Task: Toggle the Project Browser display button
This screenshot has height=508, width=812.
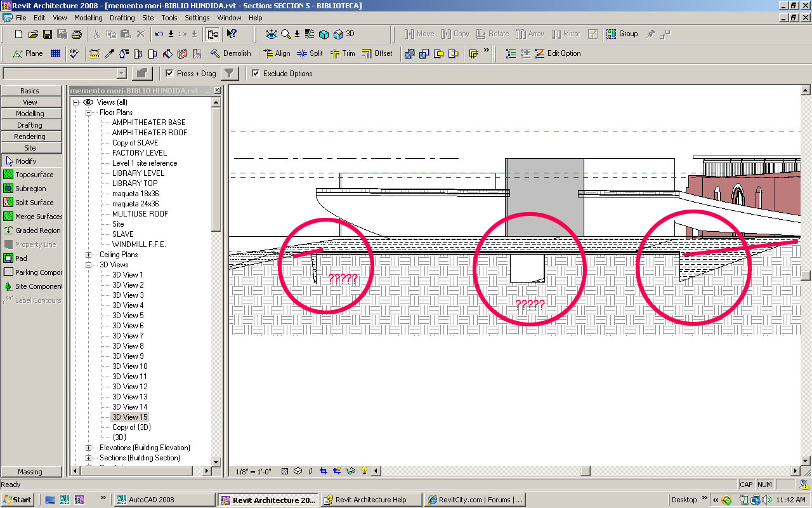Action: [213, 34]
